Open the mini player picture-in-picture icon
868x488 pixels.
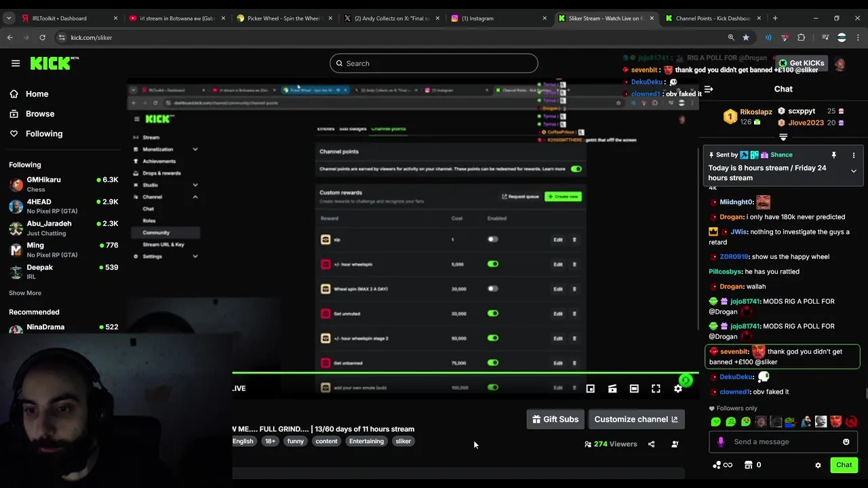pyautogui.click(x=591, y=388)
